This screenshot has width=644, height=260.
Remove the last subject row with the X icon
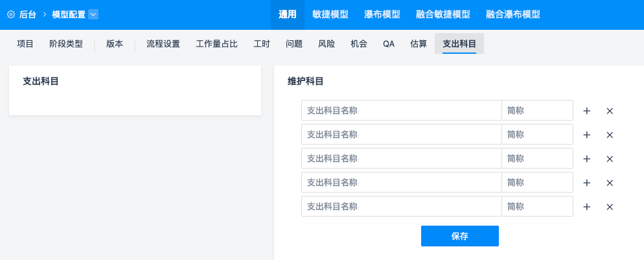[610, 207]
